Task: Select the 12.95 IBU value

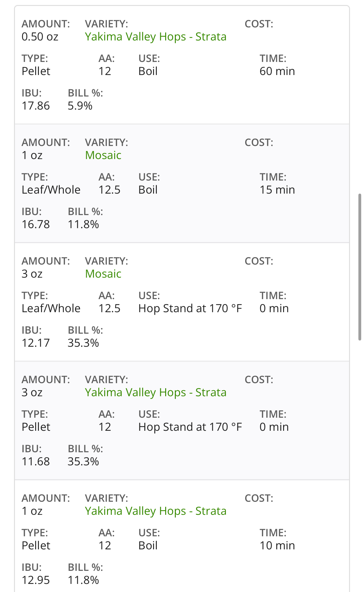Action: 36,580
